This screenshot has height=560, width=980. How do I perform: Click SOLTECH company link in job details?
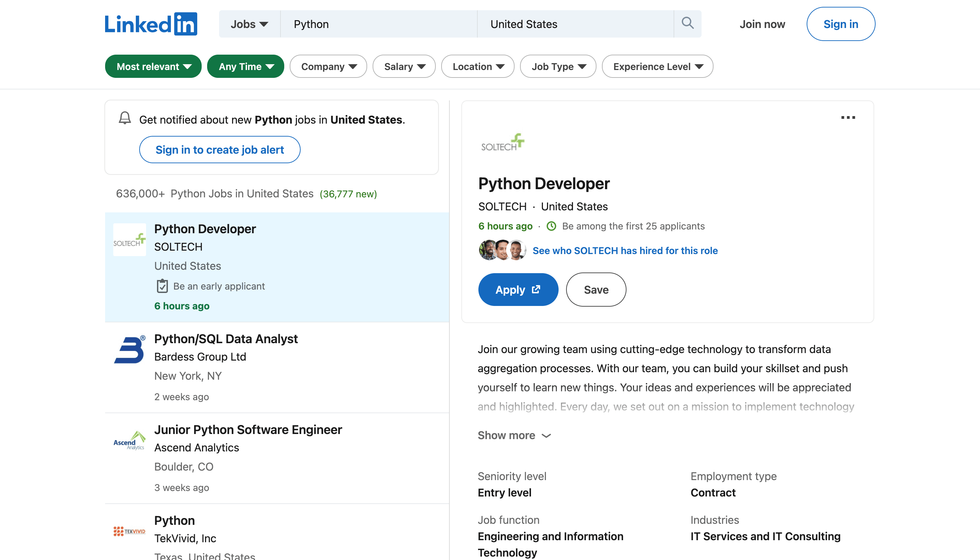click(502, 206)
